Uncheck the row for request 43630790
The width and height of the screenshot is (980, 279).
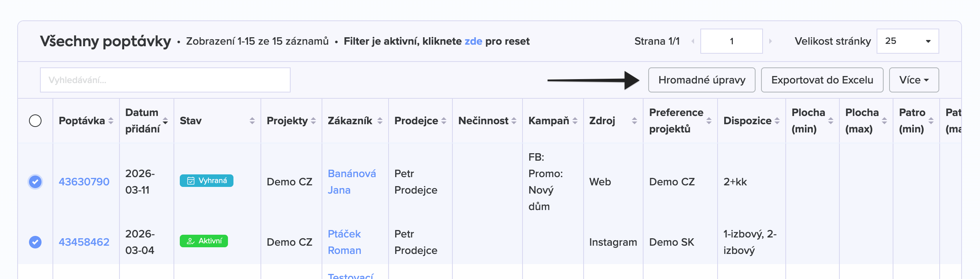click(x=35, y=182)
